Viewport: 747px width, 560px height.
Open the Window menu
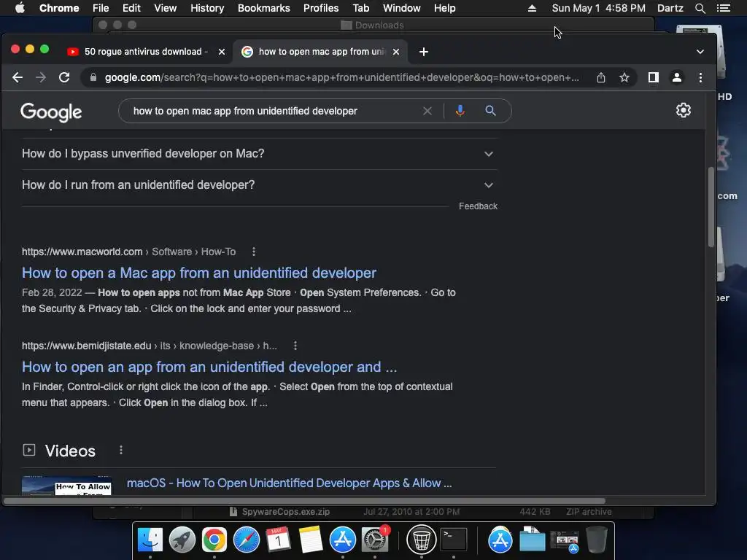coord(402,8)
